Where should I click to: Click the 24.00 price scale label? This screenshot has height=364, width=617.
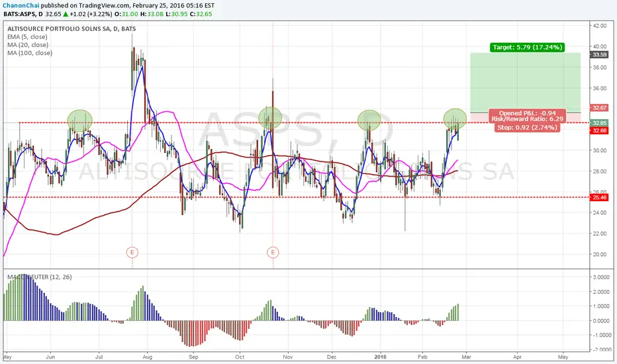pos(600,212)
